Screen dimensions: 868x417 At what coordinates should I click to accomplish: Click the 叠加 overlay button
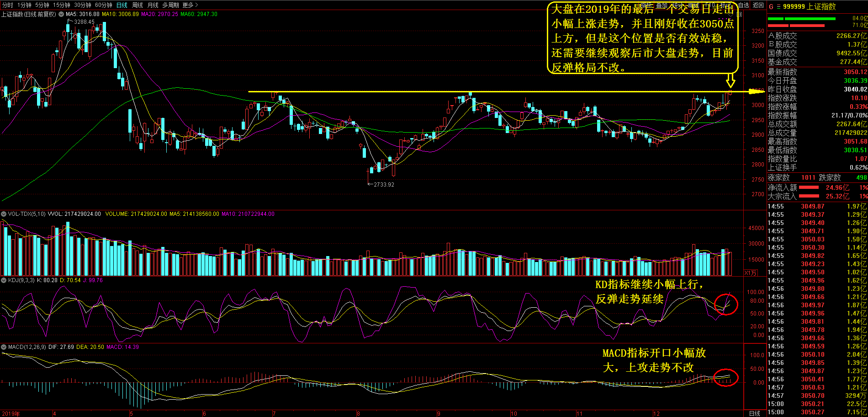tap(662, 5)
